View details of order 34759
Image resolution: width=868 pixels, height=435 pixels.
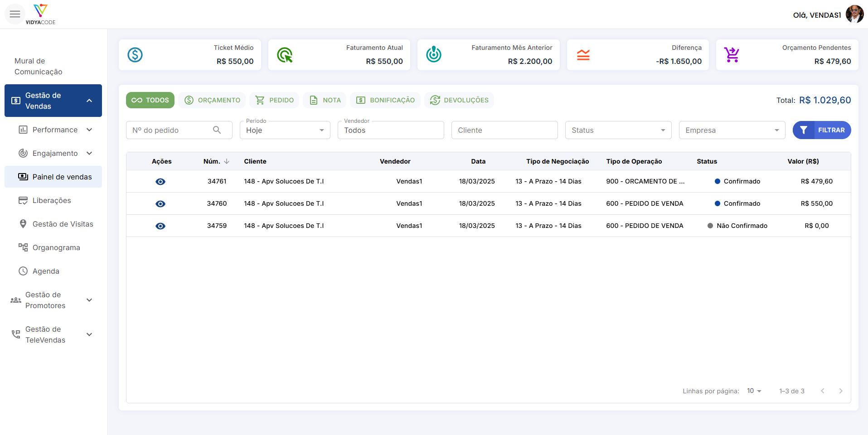(160, 226)
